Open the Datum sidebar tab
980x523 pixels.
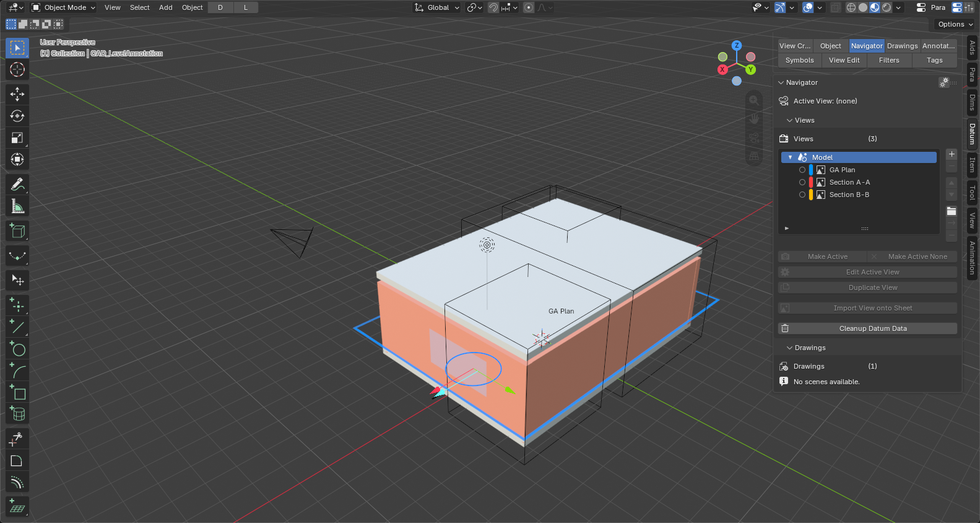click(972, 133)
